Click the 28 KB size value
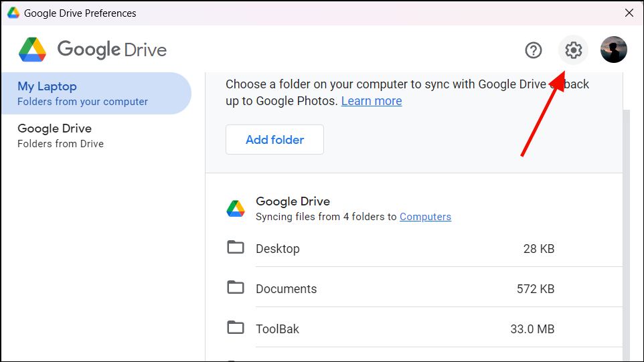Screen dimensions: 644x362 [539, 249]
